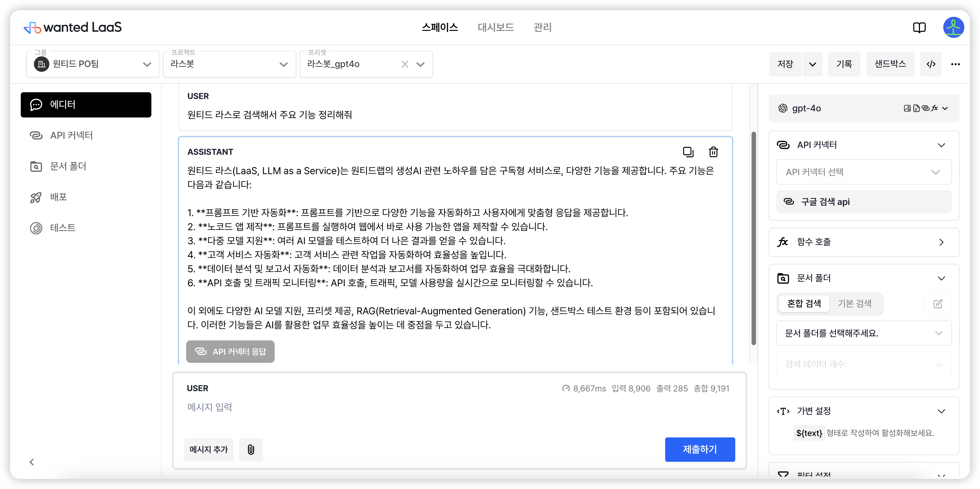This screenshot has width=980, height=489.
Task: Delete the ASSISTANT message
Action: 713,152
